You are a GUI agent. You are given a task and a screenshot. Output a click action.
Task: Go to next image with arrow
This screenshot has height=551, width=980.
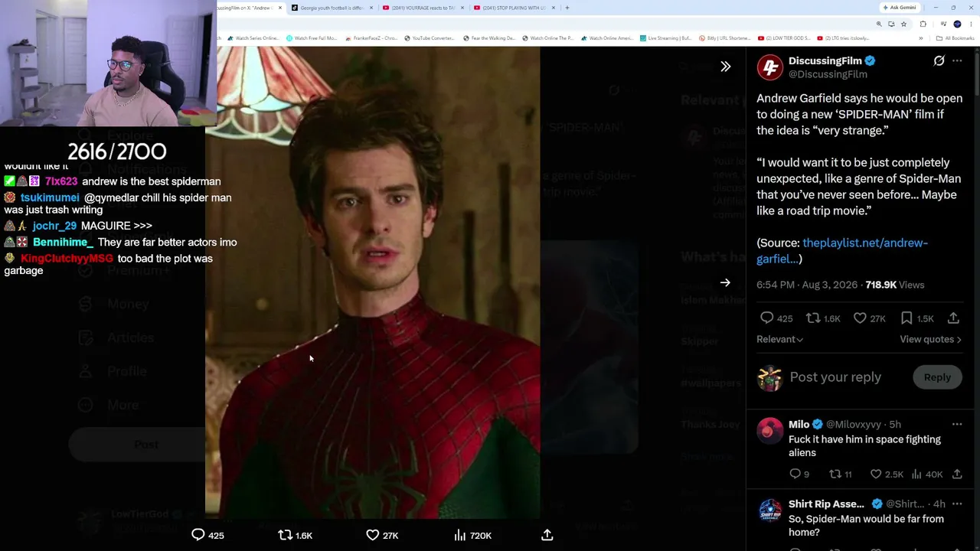coord(725,282)
